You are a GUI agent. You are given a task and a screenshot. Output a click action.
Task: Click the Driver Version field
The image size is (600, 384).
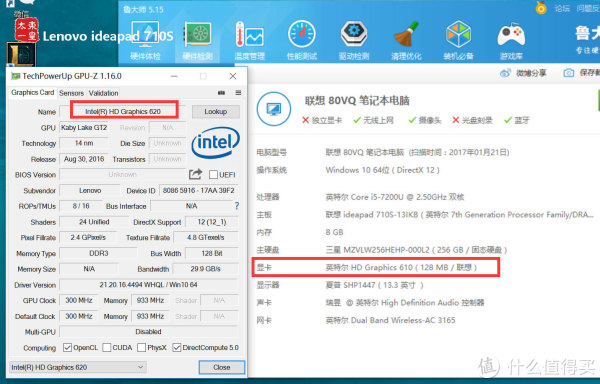click(149, 285)
